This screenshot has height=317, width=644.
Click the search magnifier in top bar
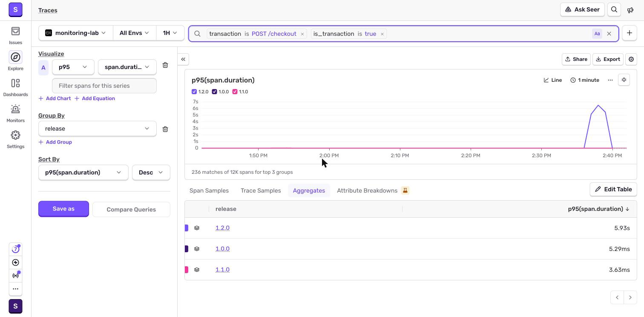point(614,10)
